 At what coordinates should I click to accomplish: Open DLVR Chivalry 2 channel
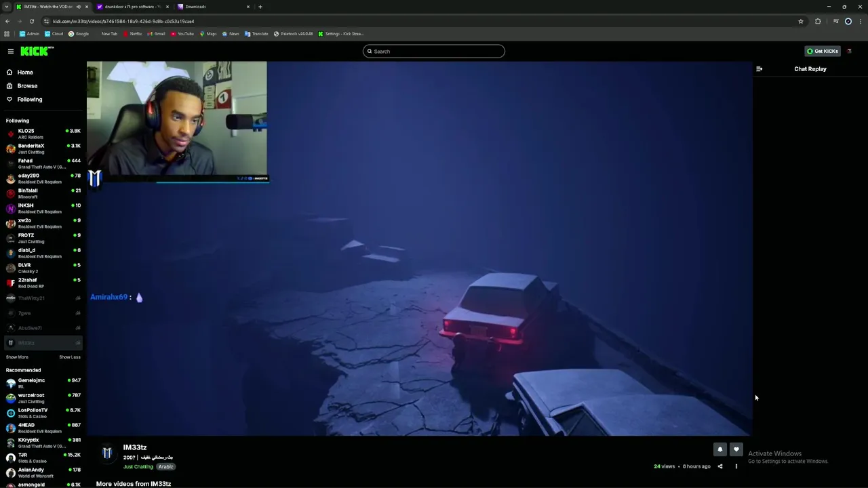click(43, 268)
